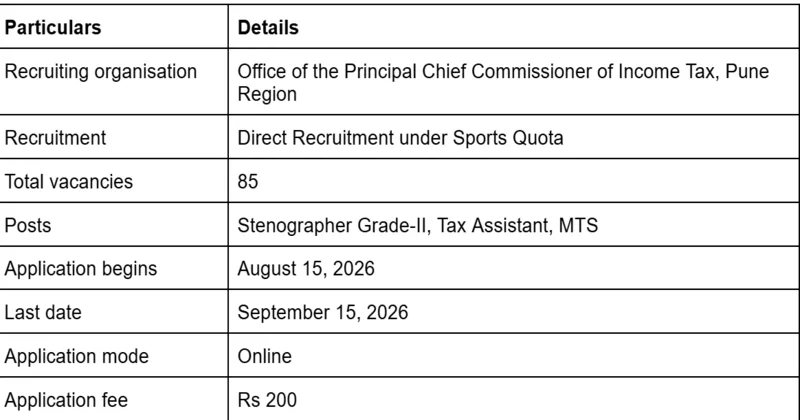
Task: Select the Posts row label
Action: 28,226
